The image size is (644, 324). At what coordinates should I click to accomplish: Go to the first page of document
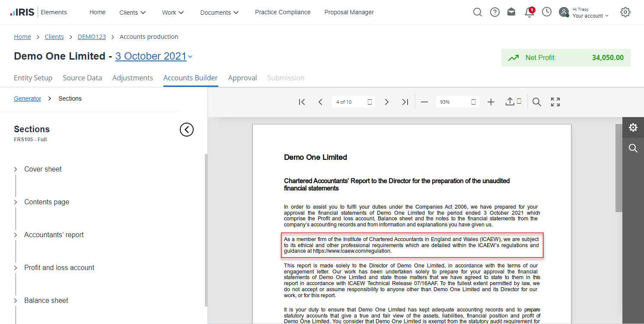point(302,102)
